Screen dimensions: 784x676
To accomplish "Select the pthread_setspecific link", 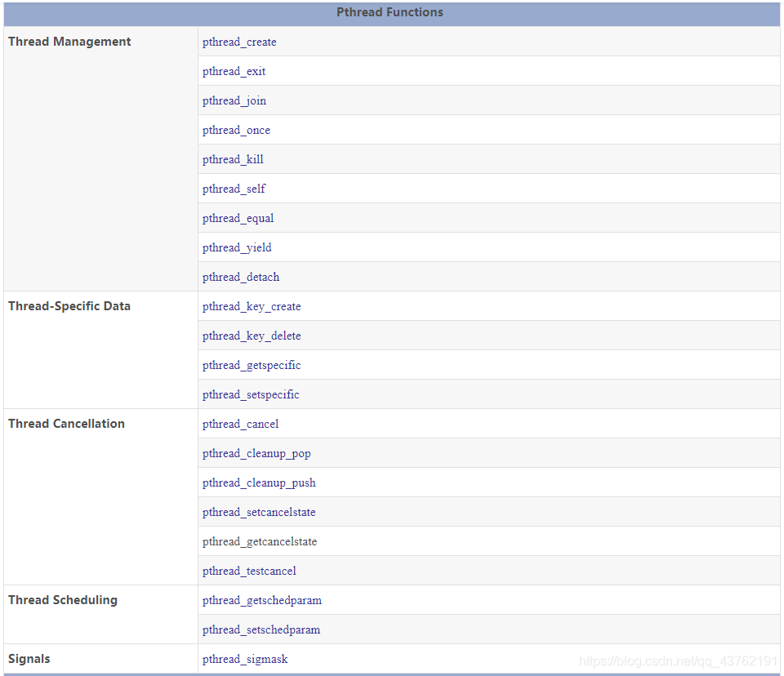I will 251,395.
